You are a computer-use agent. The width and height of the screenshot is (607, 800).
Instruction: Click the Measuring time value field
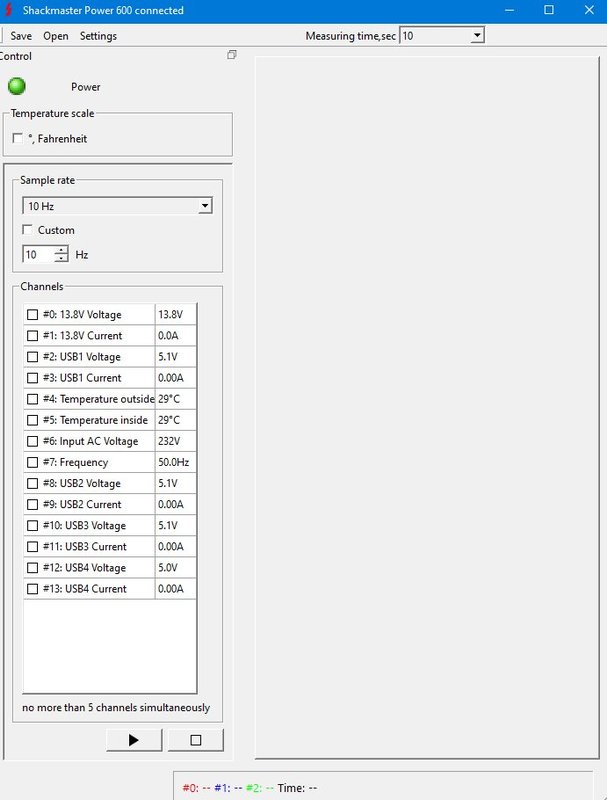click(435, 35)
